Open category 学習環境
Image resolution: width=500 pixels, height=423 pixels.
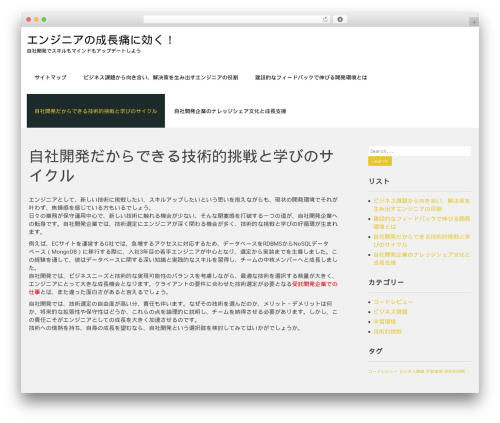[x=385, y=322]
